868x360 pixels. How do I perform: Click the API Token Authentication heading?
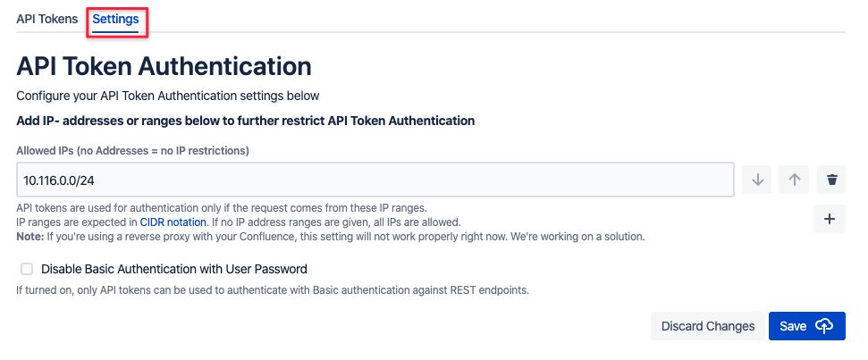[x=164, y=66]
